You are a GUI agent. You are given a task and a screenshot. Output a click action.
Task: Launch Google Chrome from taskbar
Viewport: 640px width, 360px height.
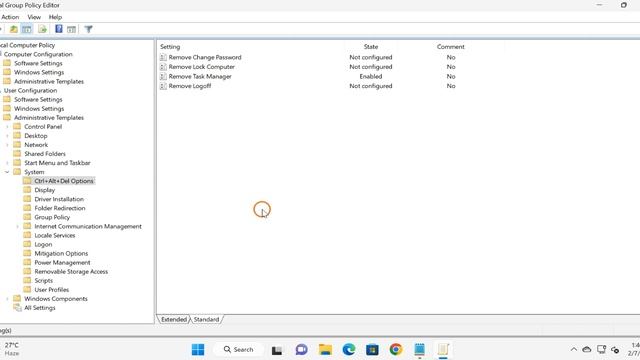point(396,349)
